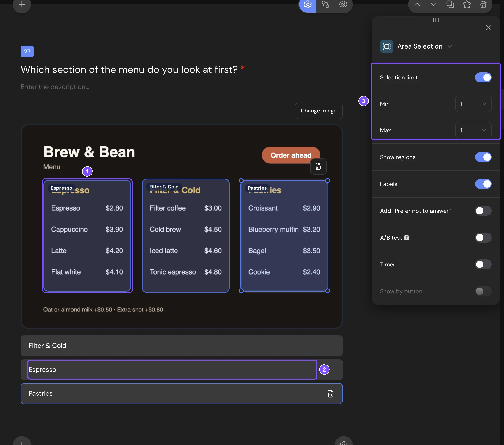Toggle the Selection limit switch
Viewport: 504px width, 445px height.
[x=483, y=77]
